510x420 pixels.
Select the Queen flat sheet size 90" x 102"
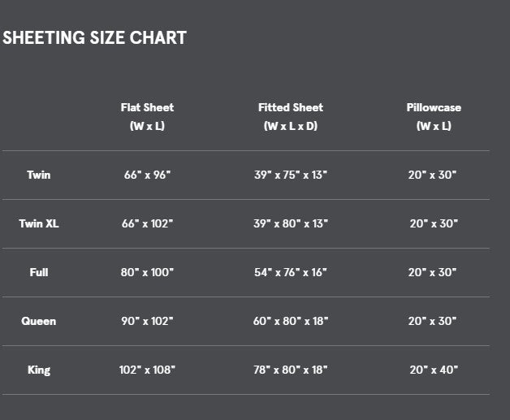pyautogui.click(x=147, y=321)
